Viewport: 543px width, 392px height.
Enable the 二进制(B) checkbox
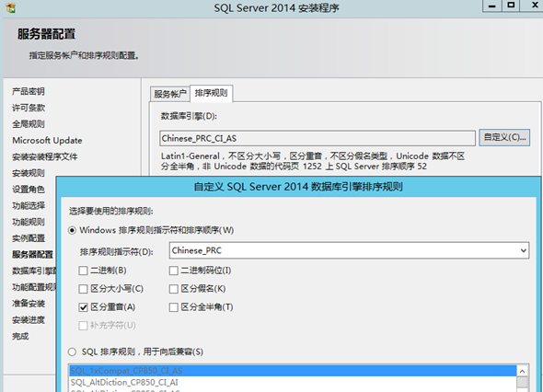click(x=83, y=271)
